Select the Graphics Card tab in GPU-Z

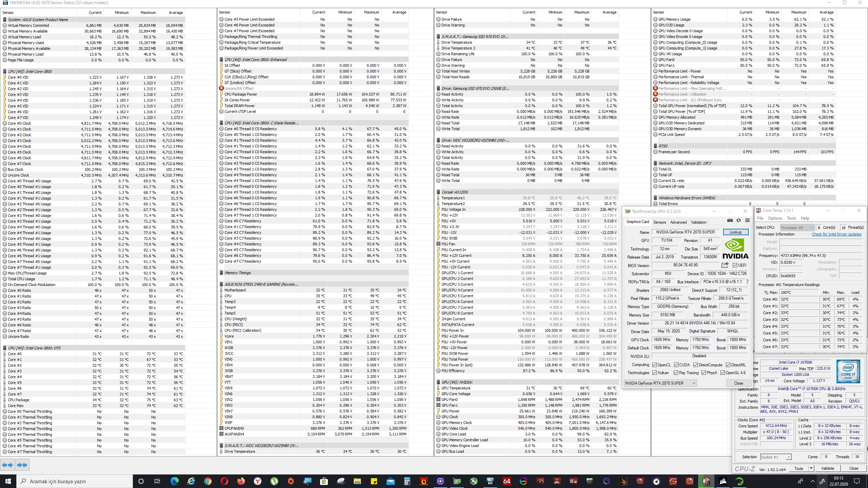click(637, 222)
